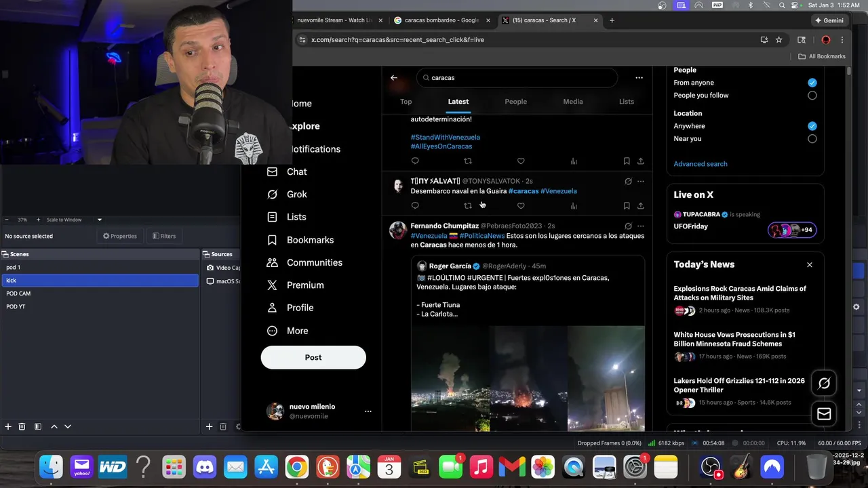Click the #StandWithVenezuela hashtag
Image resolution: width=868 pixels, height=488 pixels.
click(x=445, y=138)
